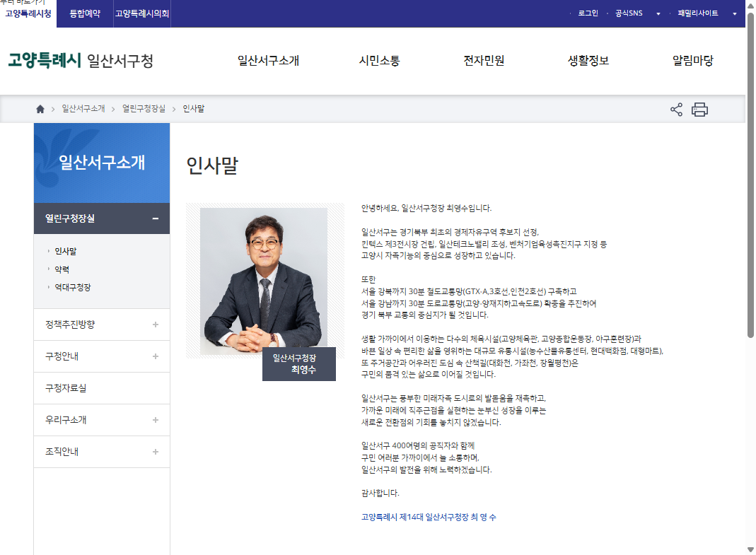The image size is (756, 555).
Task: Switch to the 통합예약 tab
Action: pos(85,13)
